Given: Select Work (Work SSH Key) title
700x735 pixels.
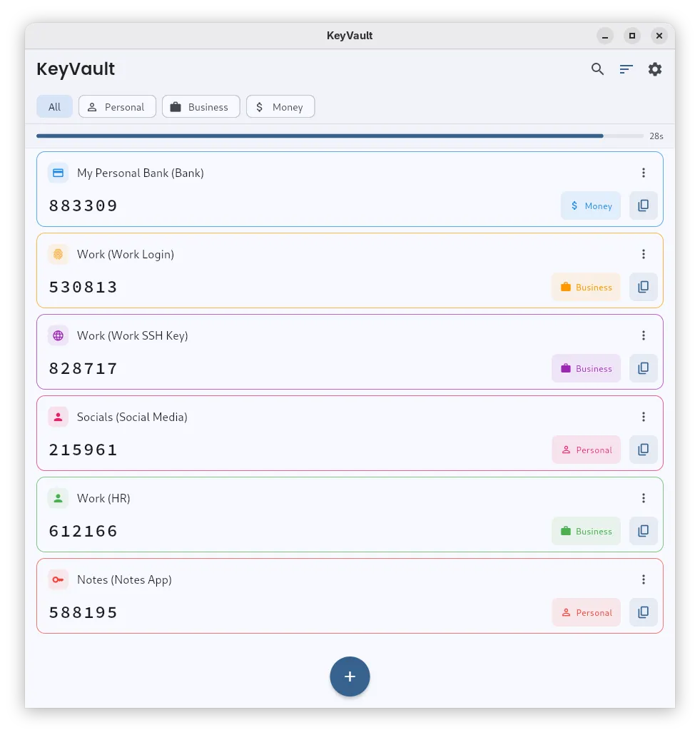Looking at the screenshot, I should point(132,335).
